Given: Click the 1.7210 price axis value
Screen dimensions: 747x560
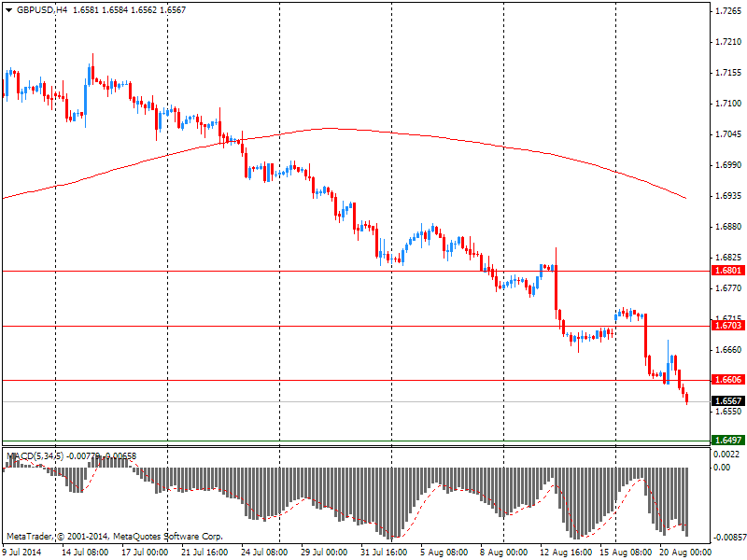Looking at the screenshot, I should coord(728,42).
